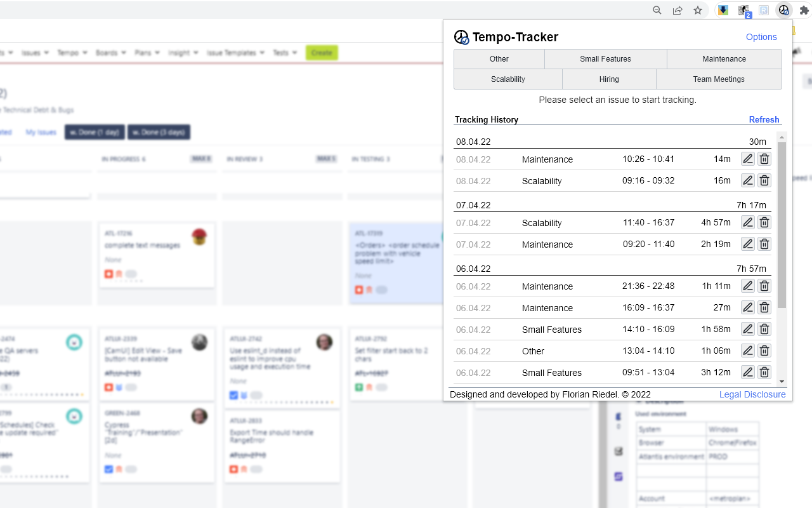The image size is (812, 508).
Task: Edit the 16:09 - 16:37 Maintenance entry
Action: pos(748,308)
